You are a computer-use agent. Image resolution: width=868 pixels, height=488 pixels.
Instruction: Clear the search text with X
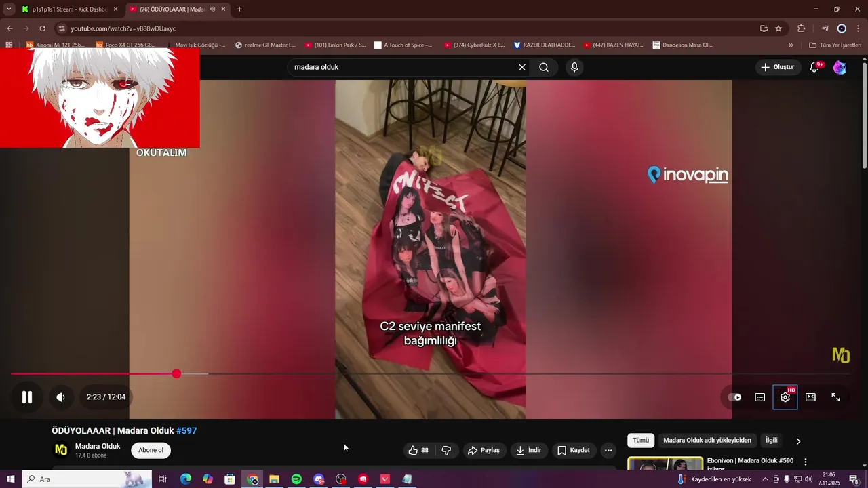[522, 67]
